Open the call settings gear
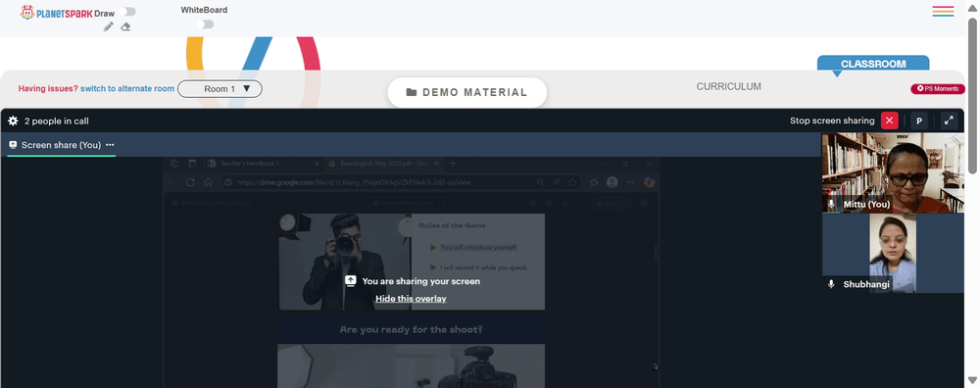 pyautogui.click(x=13, y=121)
